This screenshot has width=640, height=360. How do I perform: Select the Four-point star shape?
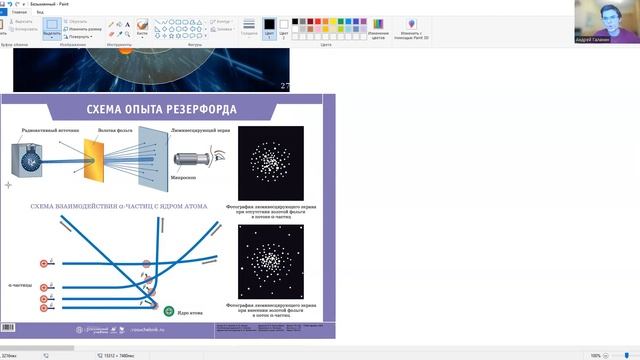(x=164, y=36)
